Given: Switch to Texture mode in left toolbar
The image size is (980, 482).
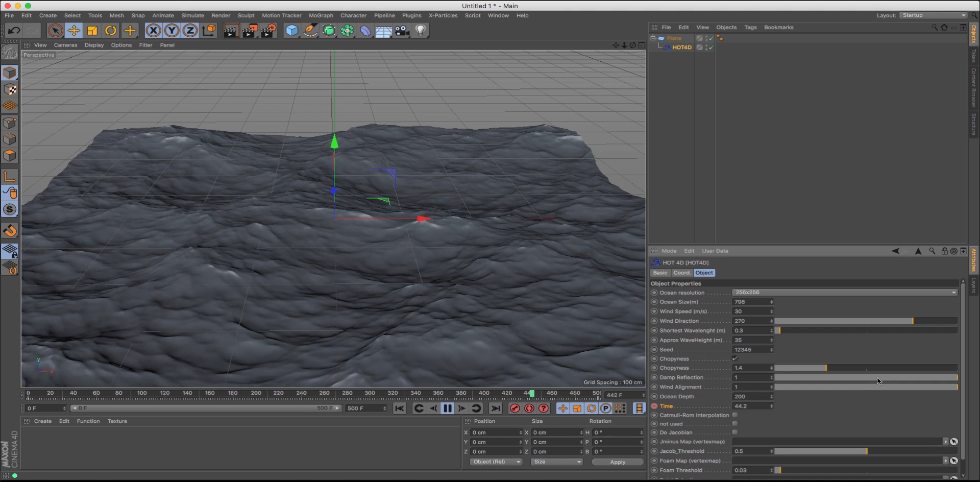Looking at the screenshot, I should [x=10, y=89].
